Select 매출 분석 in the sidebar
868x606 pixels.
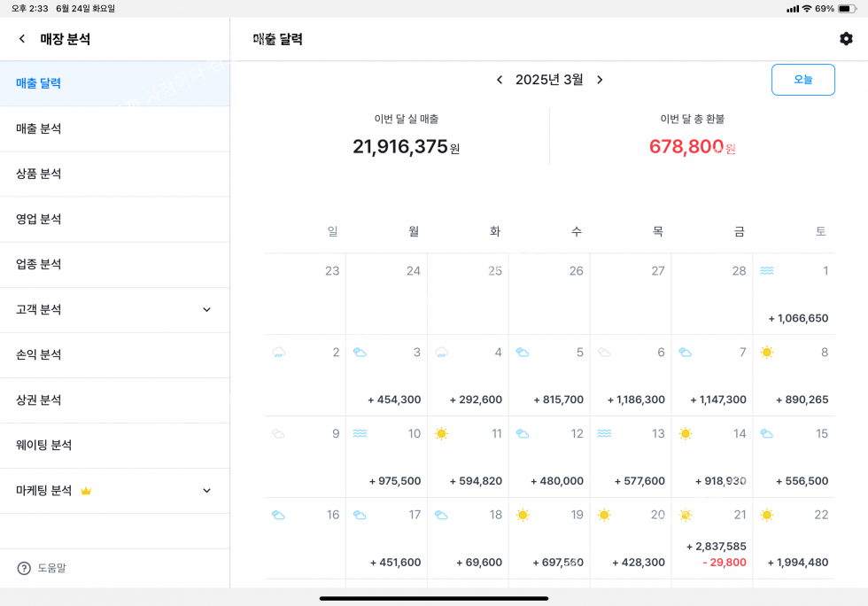click(39, 128)
